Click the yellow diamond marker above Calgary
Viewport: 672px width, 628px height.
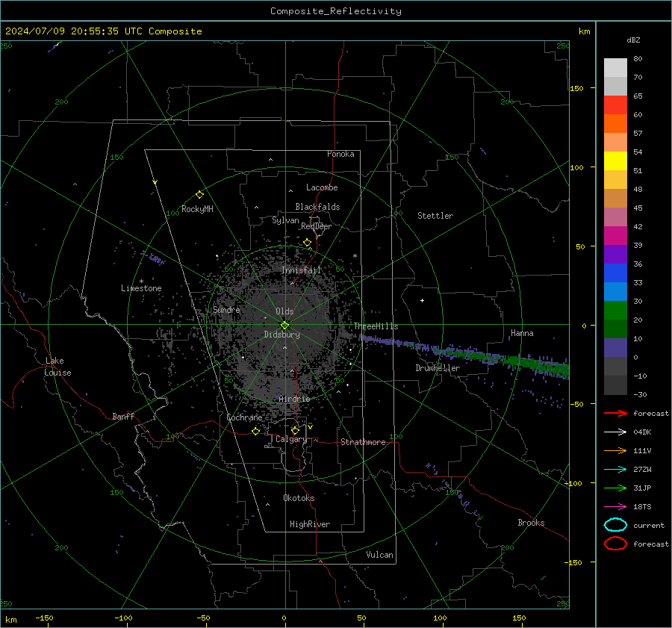point(295,430)
